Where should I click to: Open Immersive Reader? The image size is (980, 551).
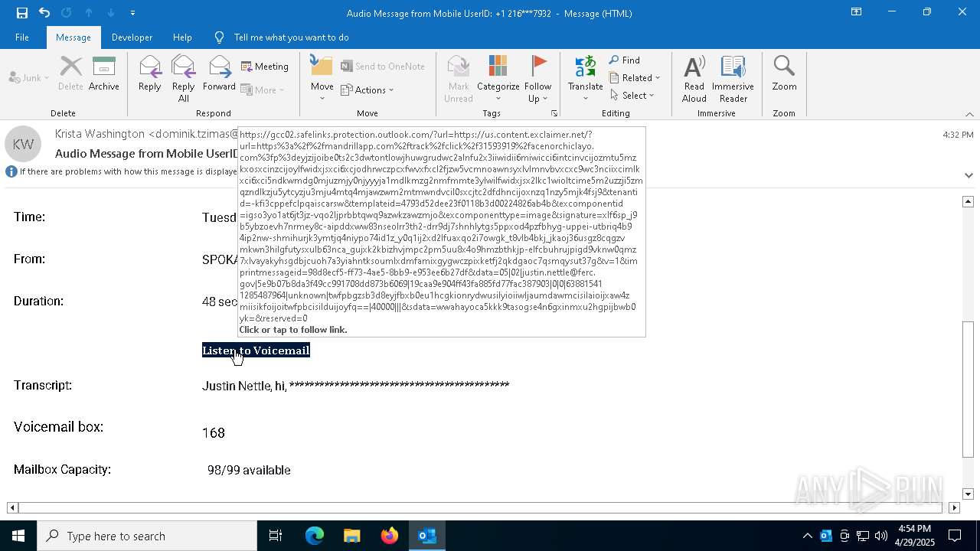(733, 78)
